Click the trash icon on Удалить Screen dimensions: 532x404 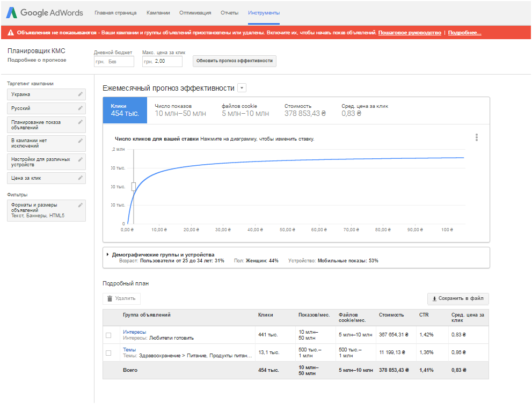coord(110,298)
